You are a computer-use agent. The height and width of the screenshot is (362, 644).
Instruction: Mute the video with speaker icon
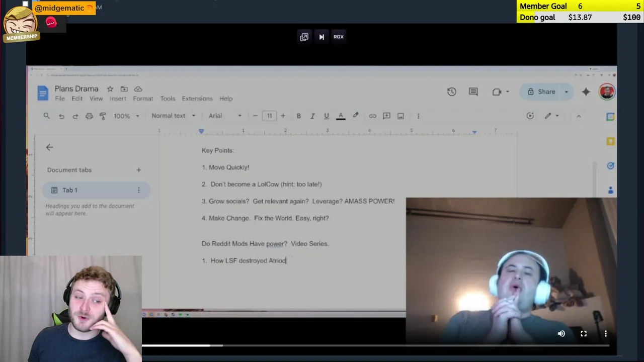point(561,333)
